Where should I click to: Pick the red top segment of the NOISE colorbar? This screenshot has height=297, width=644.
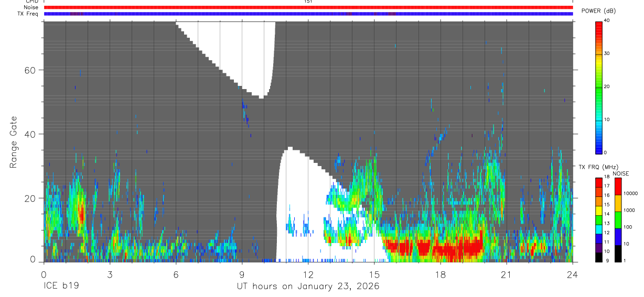point(618,186)
